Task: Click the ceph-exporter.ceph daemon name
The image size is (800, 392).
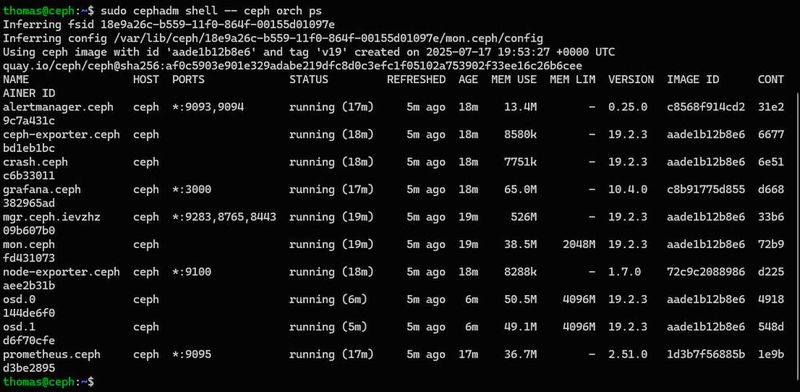Action: tap(61, 135)
